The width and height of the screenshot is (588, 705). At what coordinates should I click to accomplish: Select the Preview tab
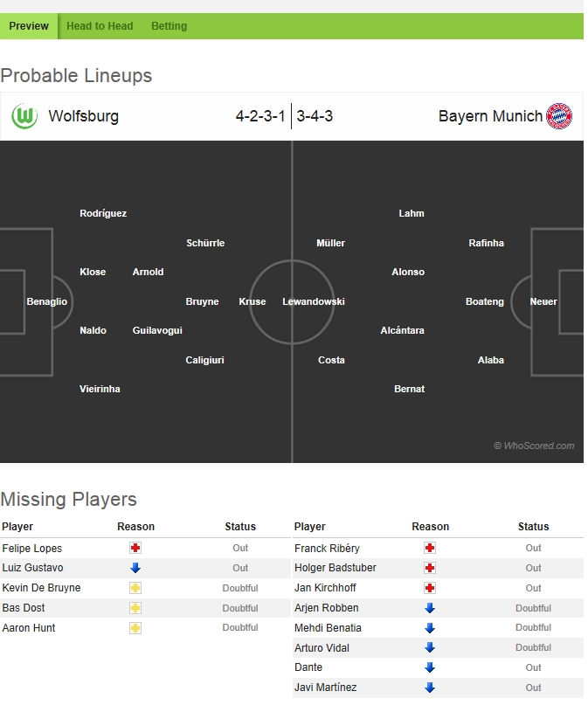(29, 26)
